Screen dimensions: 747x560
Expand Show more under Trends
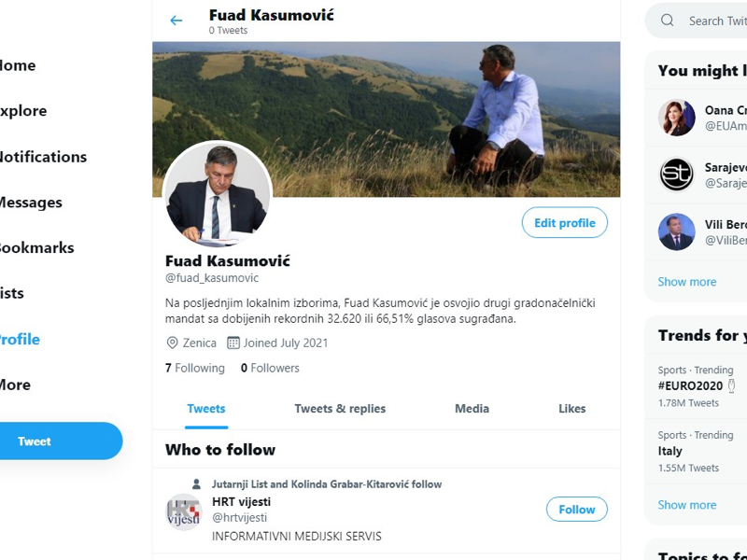(x=686, y=504)
